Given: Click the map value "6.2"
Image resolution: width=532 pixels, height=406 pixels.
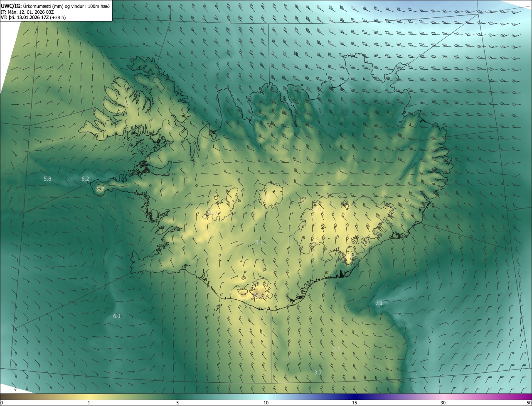Looking at the screenshot, I should [85, 179].
